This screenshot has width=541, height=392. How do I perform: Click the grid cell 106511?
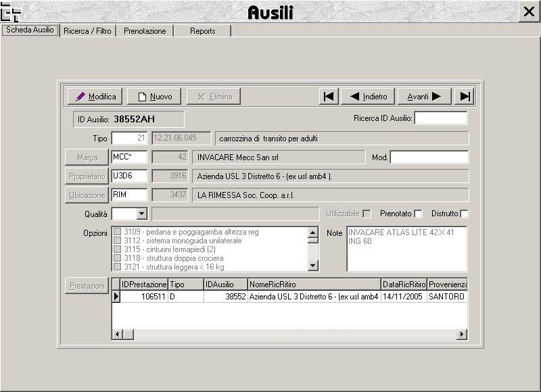144,297
